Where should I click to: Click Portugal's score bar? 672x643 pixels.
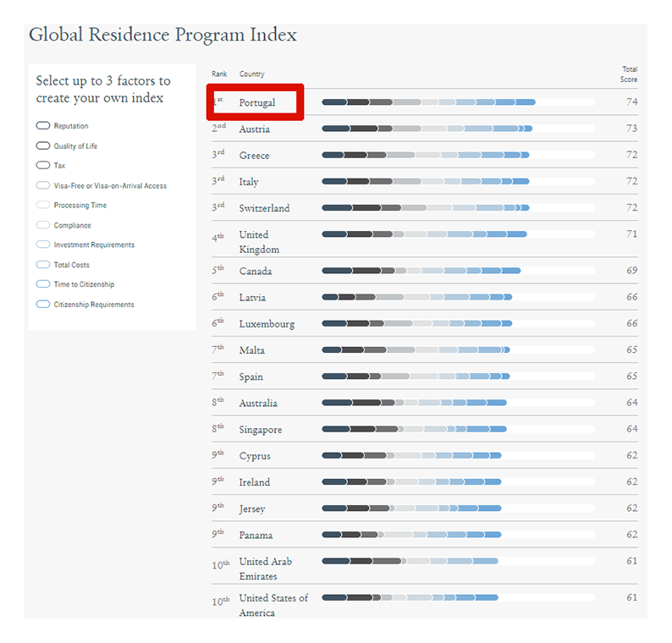click(x=458, y=102)
